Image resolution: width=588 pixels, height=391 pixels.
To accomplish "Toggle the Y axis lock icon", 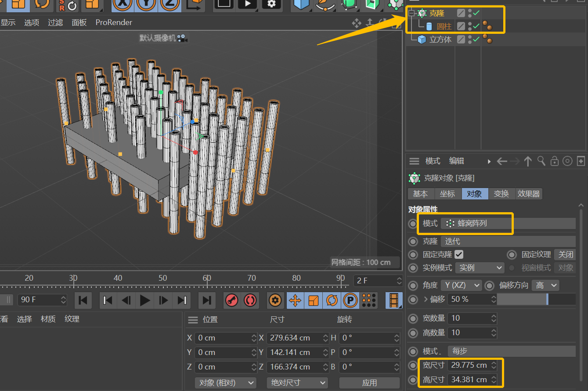I will tap(146, 4).
